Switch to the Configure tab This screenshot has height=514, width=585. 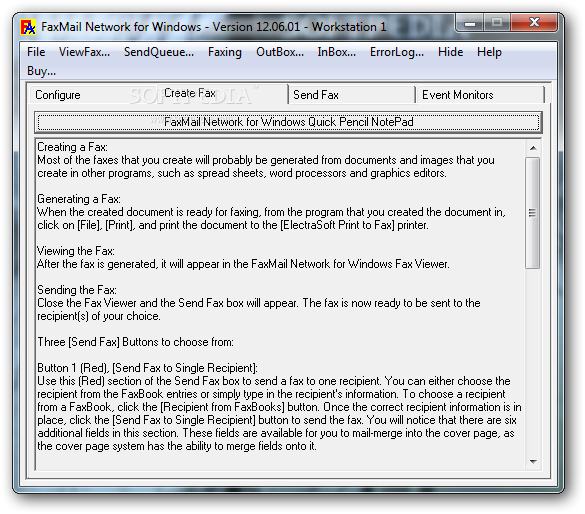93,95
